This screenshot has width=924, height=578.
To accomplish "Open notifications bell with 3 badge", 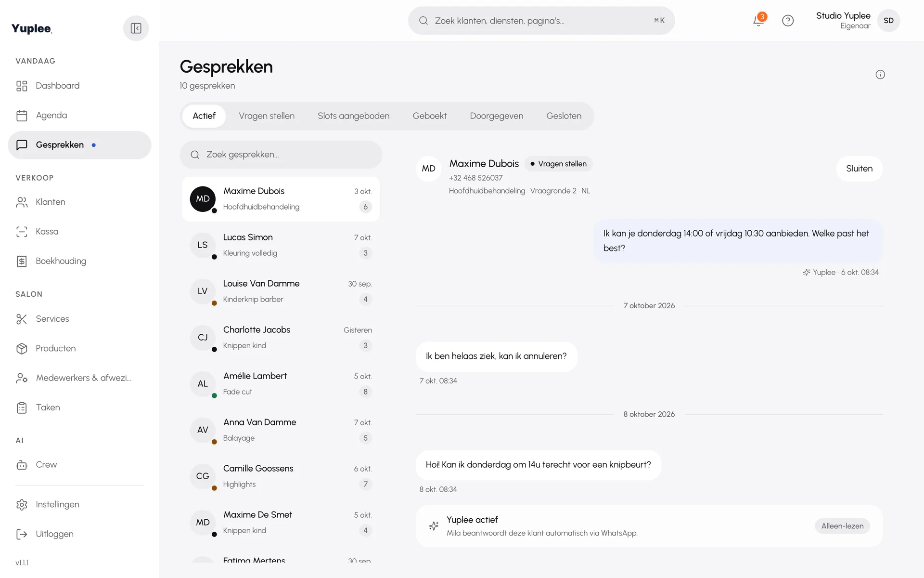I will (x=759, y=20).
